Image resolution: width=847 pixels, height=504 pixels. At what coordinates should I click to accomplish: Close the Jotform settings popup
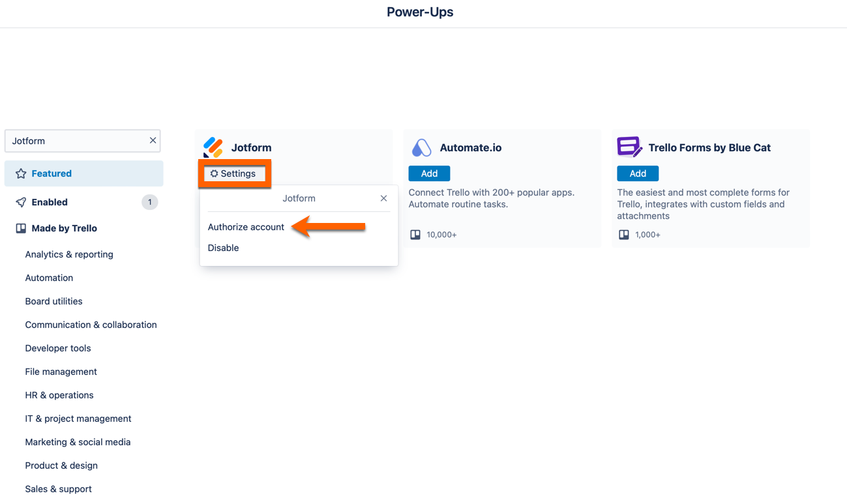[x=383, y=198]
